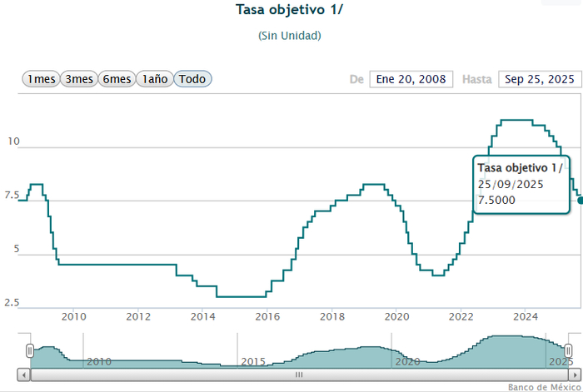This screenshot has height=392, width=583.
Task: Click the Todo range button
Action: click(x=192, y=79)
